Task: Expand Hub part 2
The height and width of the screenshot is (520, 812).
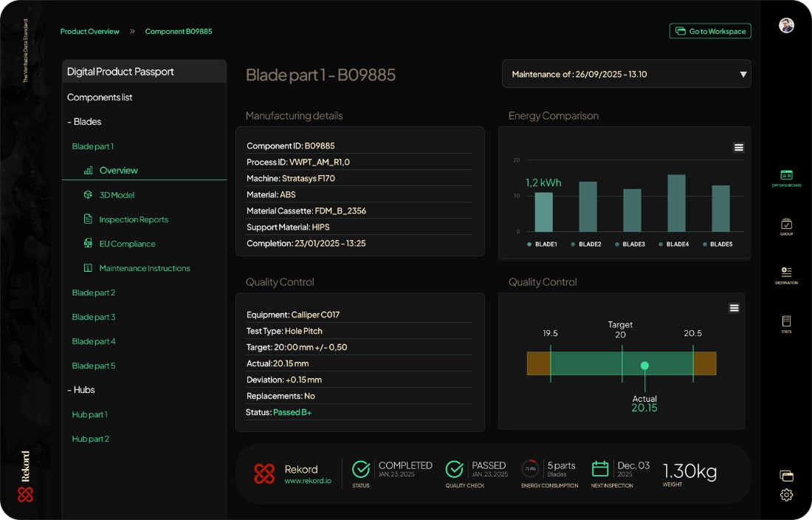Action: click(91, 439)
